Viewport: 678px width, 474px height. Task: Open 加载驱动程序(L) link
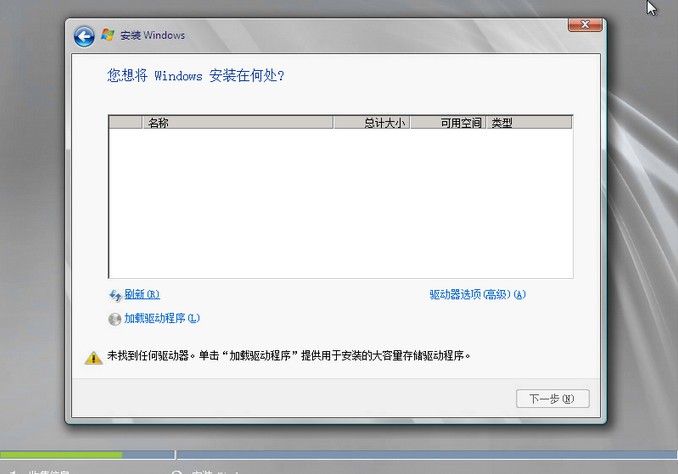[162, 318]
